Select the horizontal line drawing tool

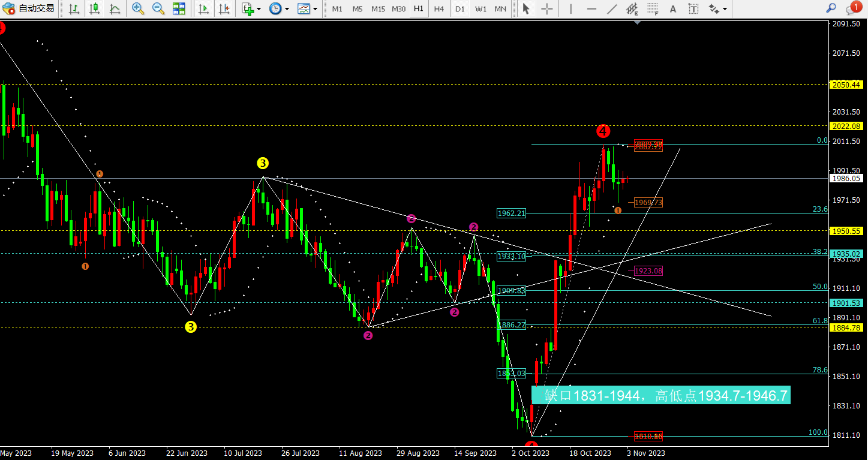[591, 8]
